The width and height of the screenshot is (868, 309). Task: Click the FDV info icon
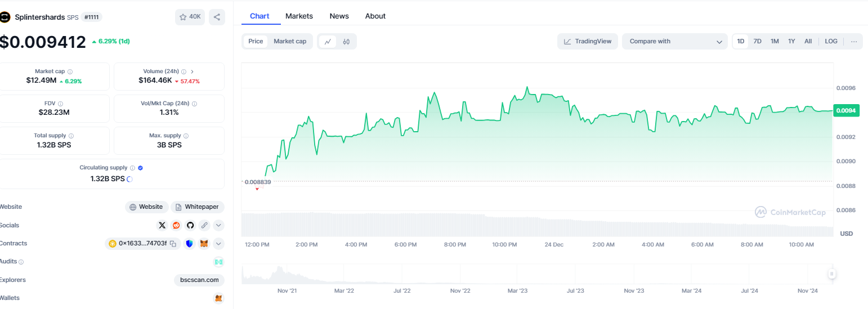60,104
